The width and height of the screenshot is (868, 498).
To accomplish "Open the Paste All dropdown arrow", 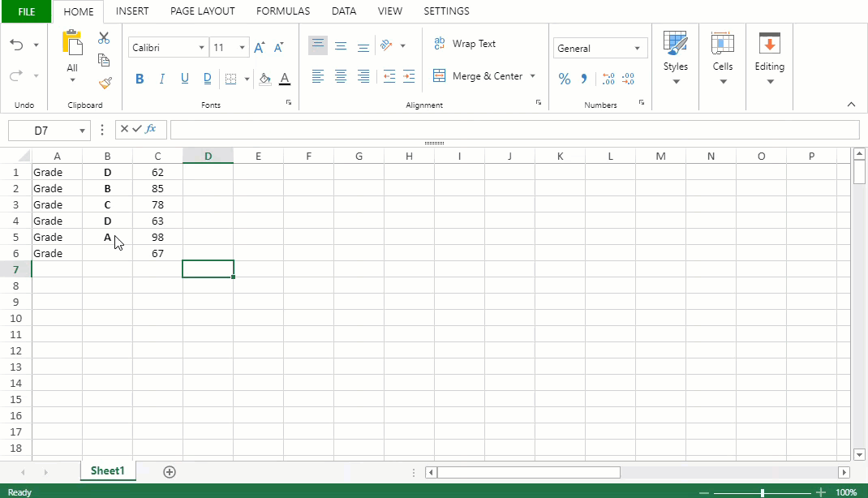I will 72,80.
